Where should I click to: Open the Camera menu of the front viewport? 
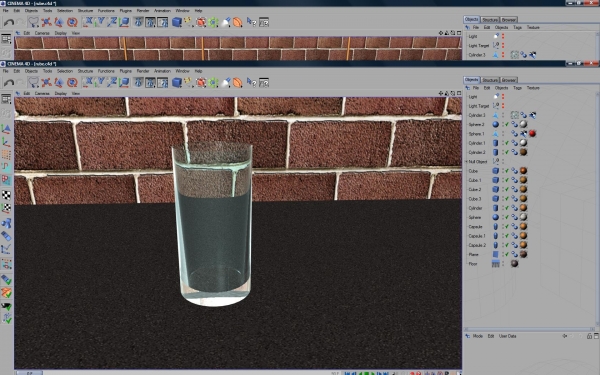(42, 93)
